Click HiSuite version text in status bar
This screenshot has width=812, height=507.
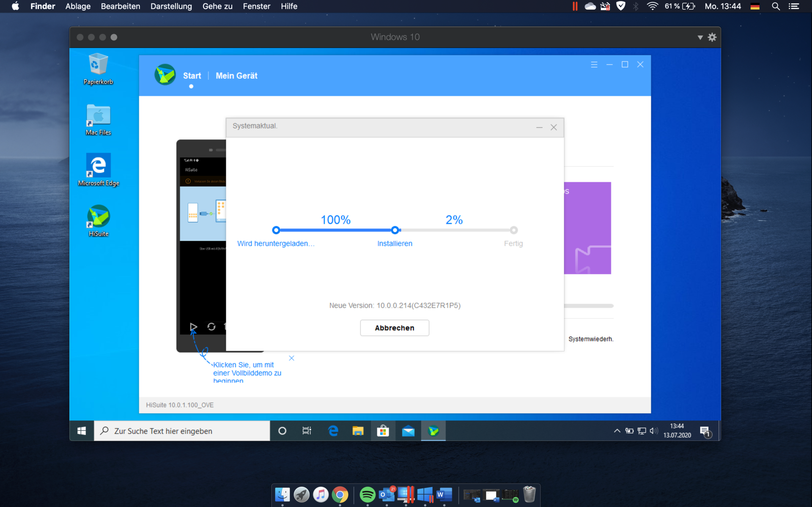(180, 405)
